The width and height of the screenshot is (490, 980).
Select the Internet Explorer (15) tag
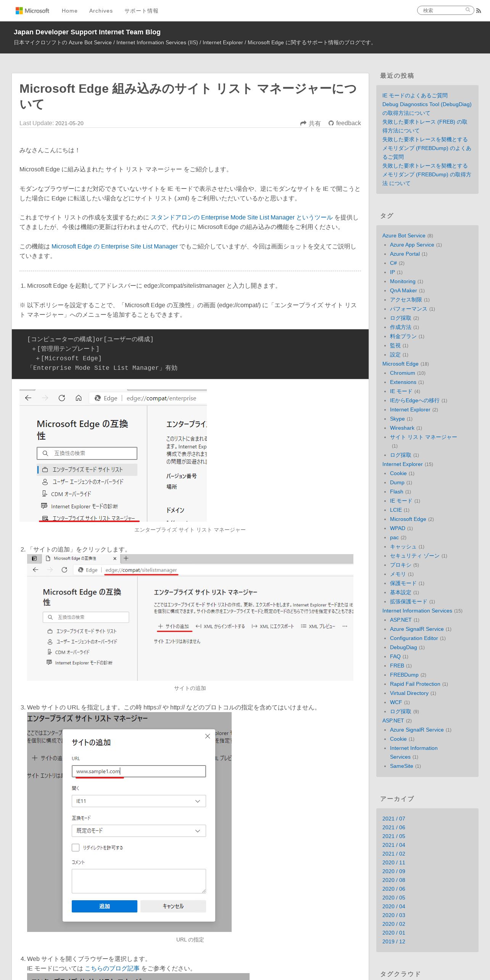click(x=402, y=464)
